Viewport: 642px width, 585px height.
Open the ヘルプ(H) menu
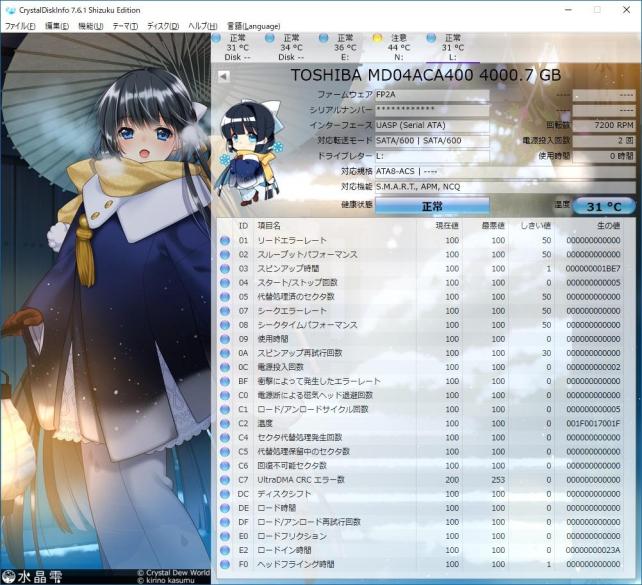(202, 26)
